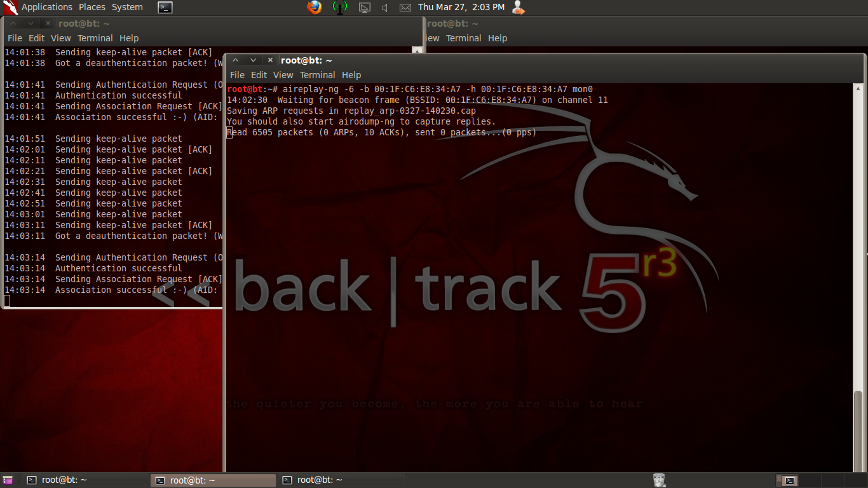The height and width of the screenshot is (488, 868).
Task: Click the '14:01:51 Sending keep-alive packet' line
Action: click(93, 139)
